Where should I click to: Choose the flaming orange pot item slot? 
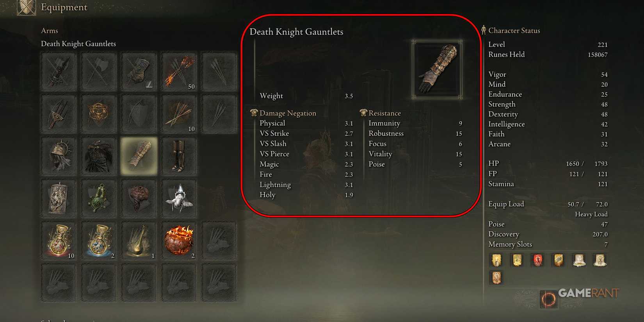179,241
